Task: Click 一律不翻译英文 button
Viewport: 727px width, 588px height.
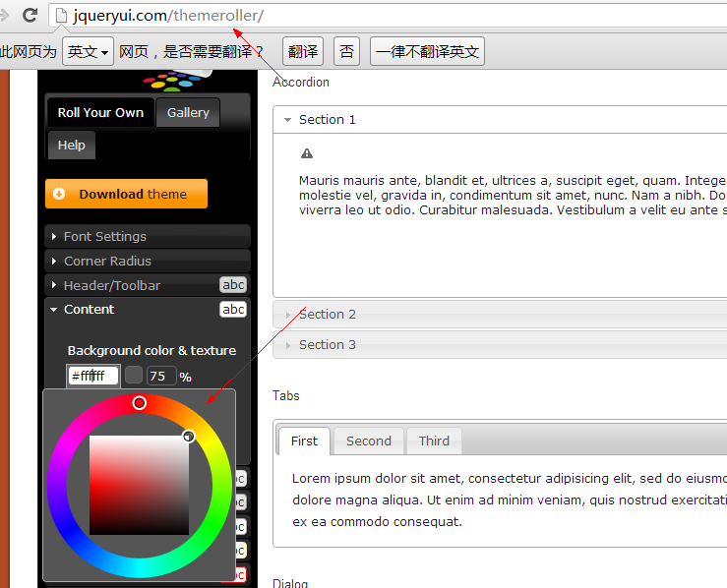Action: pyautogui.click(x=427, y=51)
